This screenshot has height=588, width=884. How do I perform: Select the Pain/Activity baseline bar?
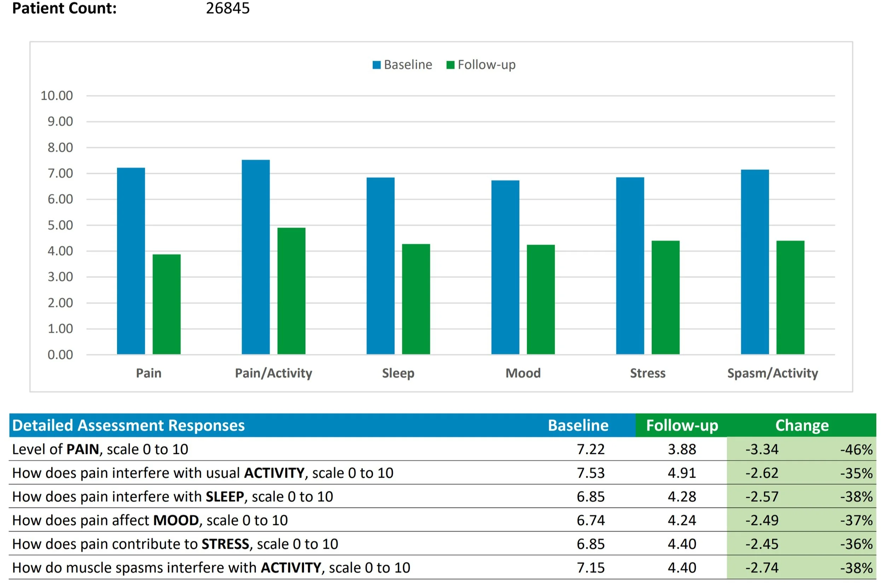pos(255,257)
